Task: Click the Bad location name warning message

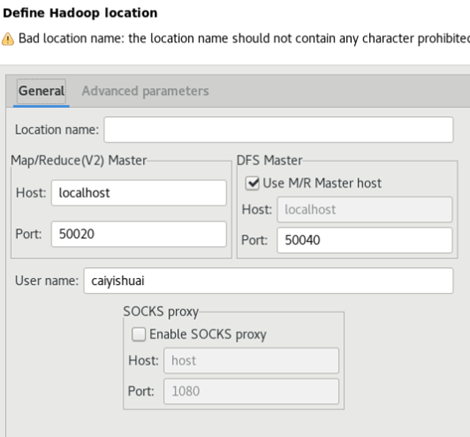Action: tap(244, 39)
